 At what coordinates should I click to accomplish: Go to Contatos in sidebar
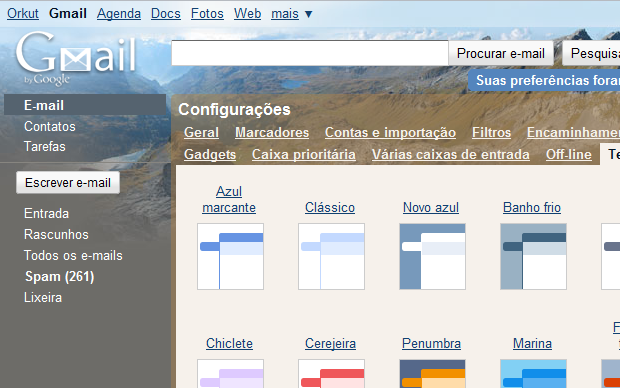pyautogui.click(x=50, y=127)
